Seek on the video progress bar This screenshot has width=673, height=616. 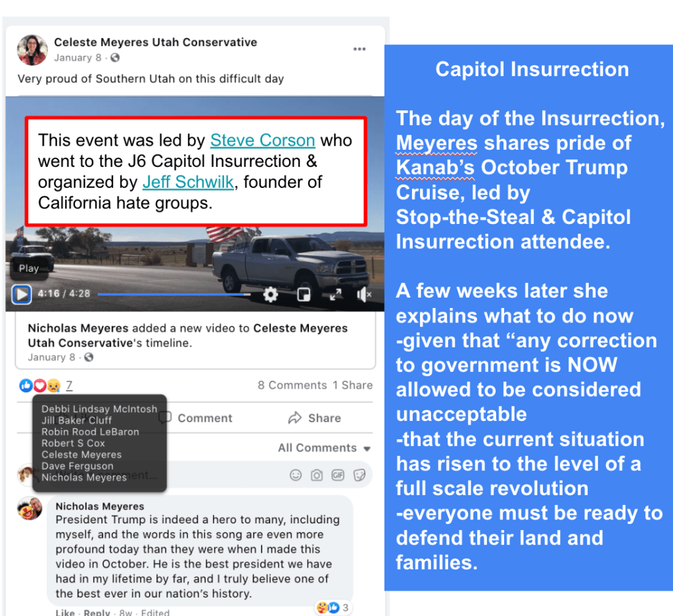[x=174, y=295]
